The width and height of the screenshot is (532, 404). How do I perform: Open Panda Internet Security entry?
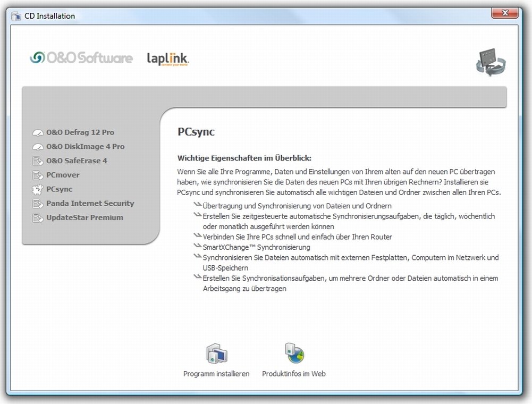pyautogui.click(x=90, y=204)
